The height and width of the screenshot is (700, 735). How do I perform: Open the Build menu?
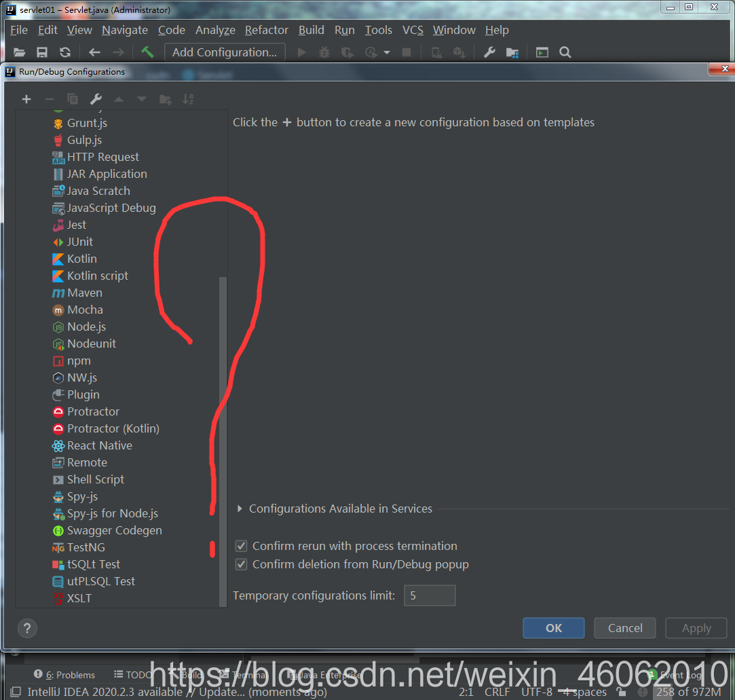point(312,30)
